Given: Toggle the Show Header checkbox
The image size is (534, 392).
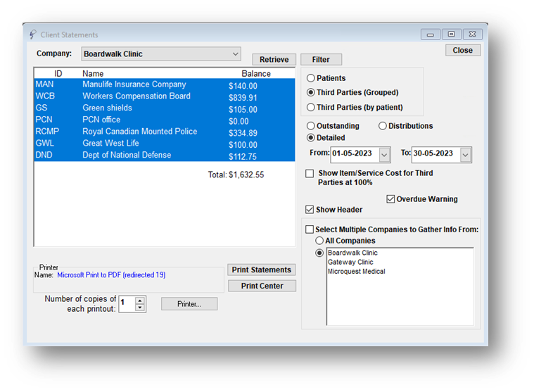Looking at the screenshot, I should (x=310, y=210).
